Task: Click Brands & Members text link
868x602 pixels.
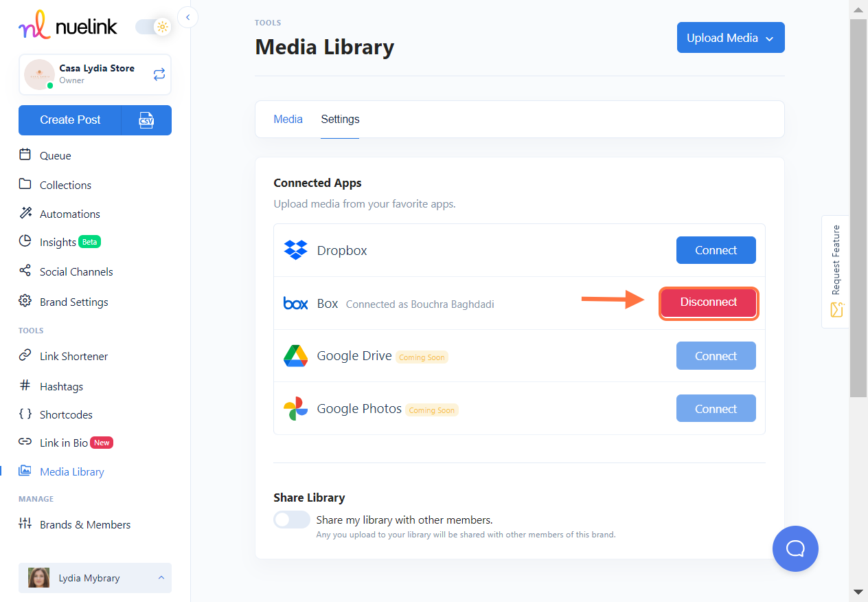Action: point(85,525)
